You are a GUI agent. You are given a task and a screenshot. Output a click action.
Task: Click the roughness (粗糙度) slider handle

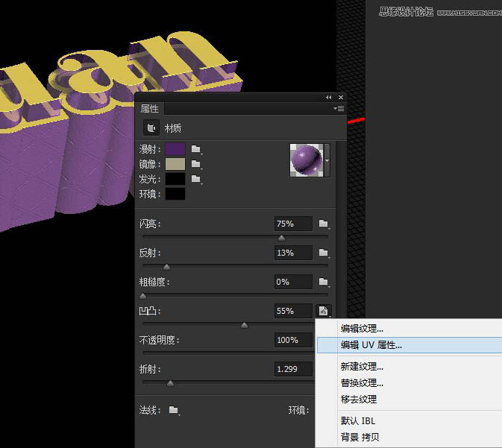pos(142,296)
